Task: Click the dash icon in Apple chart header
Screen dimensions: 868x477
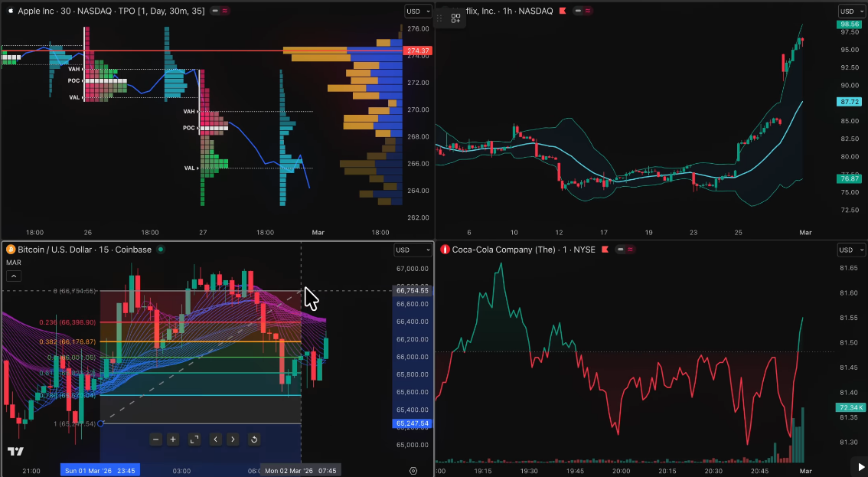Action: click(x=215, y=11)
